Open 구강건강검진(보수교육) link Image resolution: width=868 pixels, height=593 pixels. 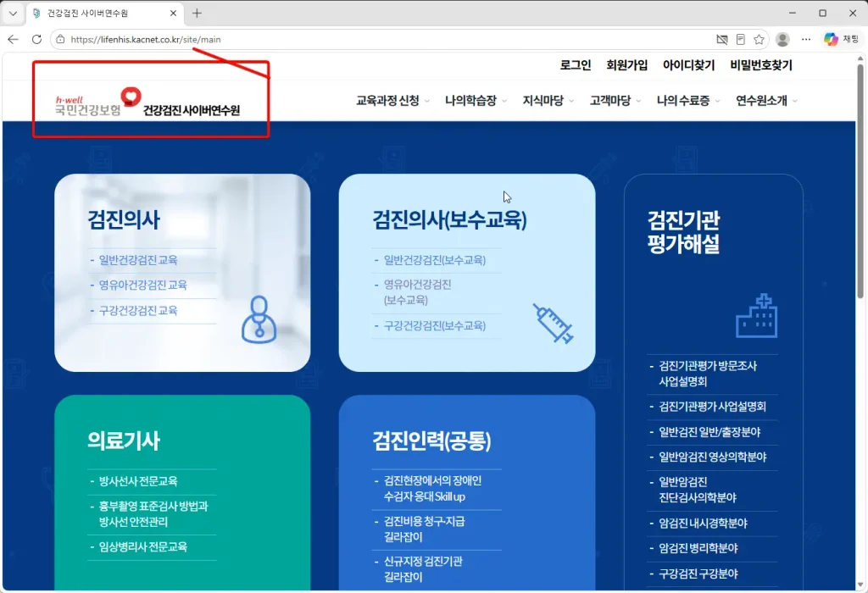[x=435, y=326]
